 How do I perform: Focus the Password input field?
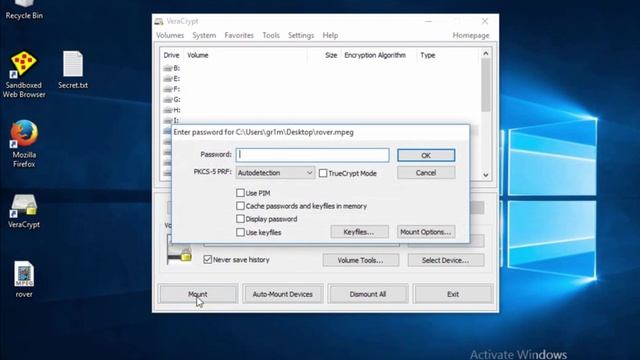point(313,155)
